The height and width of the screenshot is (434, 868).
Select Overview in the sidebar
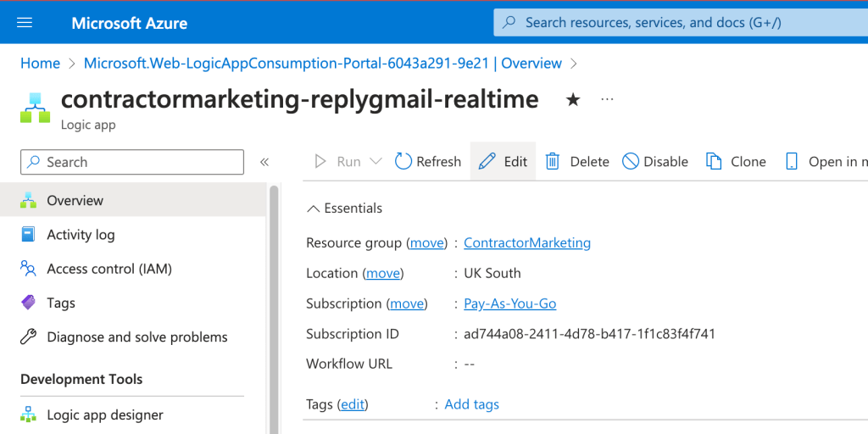click(x=133, y=200)
